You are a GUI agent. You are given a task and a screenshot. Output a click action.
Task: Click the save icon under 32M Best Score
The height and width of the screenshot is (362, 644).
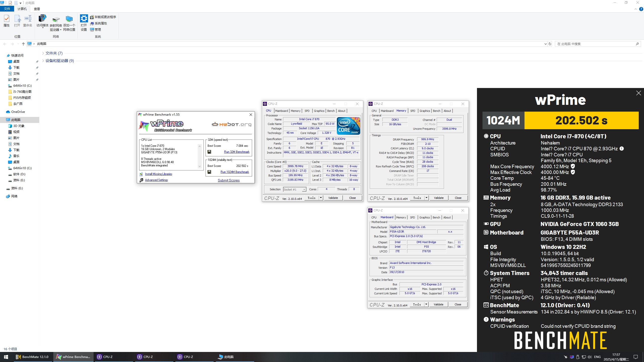(x=209, y=152)
